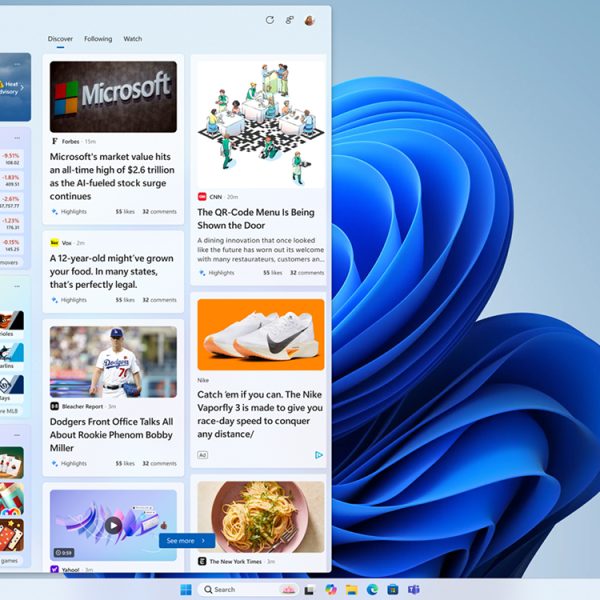Open Microsoft Teams from the taskbar

[414, 589]
